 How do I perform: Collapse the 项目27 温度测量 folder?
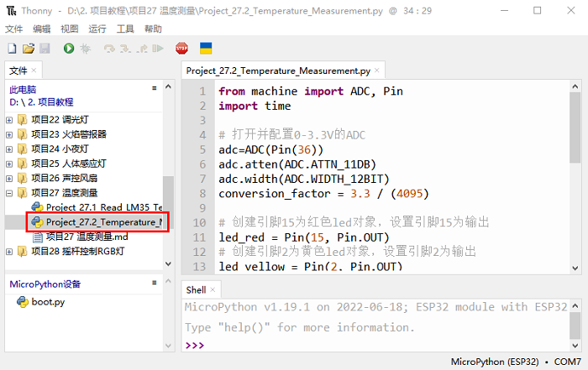[x=9, y=193]
